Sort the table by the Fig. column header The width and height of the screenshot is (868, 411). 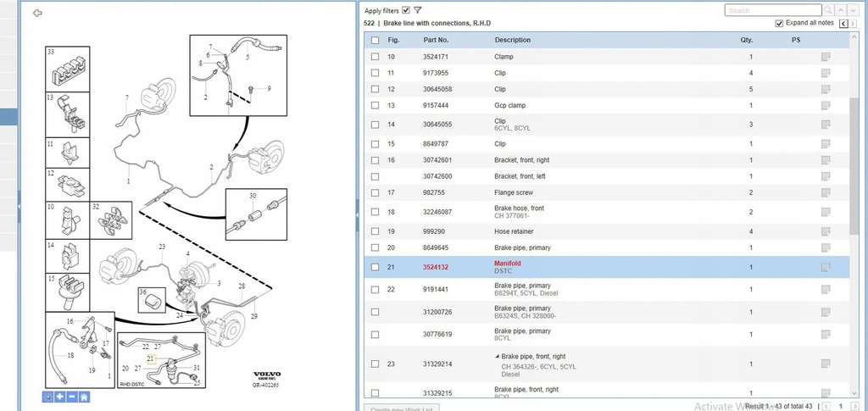click(393, 40)
